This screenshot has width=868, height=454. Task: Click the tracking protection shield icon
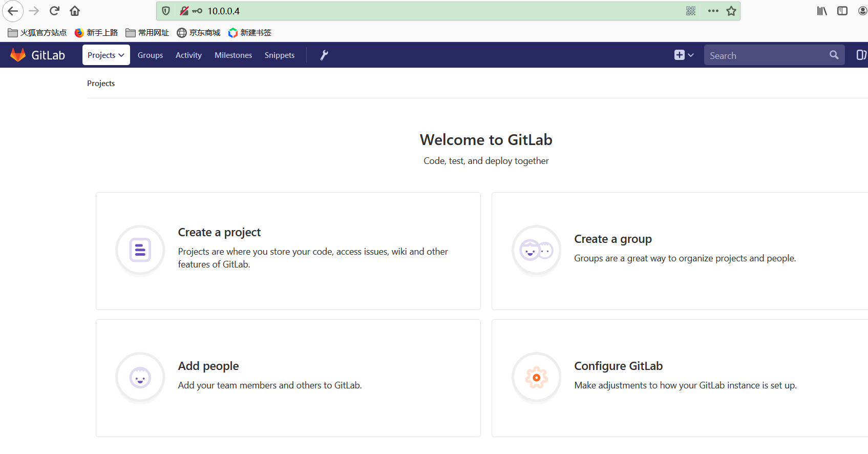click(166, 11)
